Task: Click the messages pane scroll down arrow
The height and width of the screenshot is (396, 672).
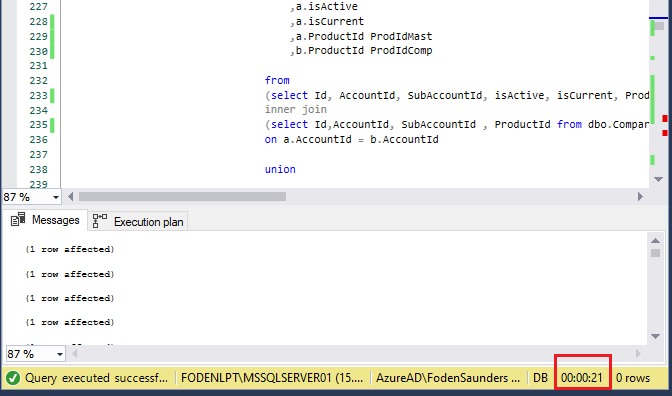Action: tap(655, 336)
